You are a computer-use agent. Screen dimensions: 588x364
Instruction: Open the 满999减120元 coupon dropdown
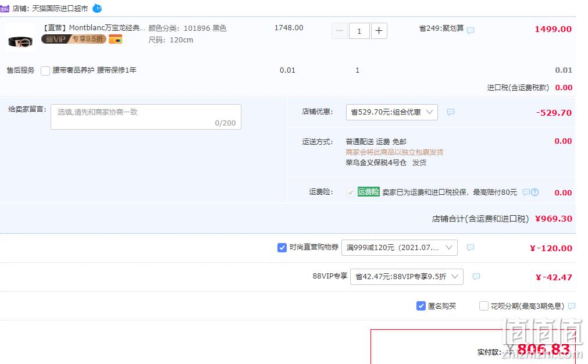coord(400,248)
